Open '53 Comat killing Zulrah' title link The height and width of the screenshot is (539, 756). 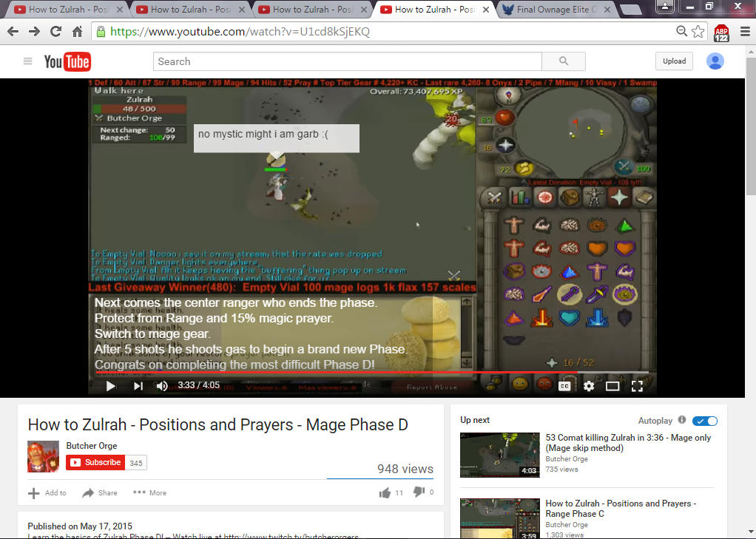click(x=628, y=443)
